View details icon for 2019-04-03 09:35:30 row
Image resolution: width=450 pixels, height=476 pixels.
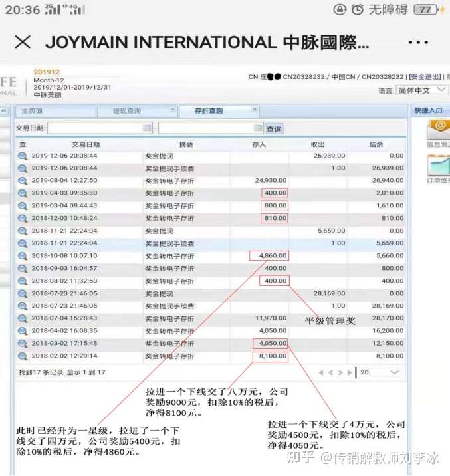click(x=23, y=193)
